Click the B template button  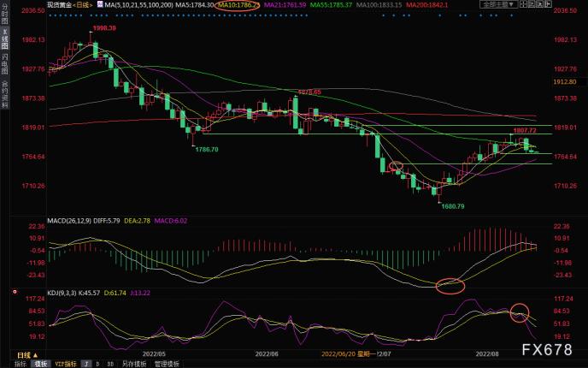(98, 363)
